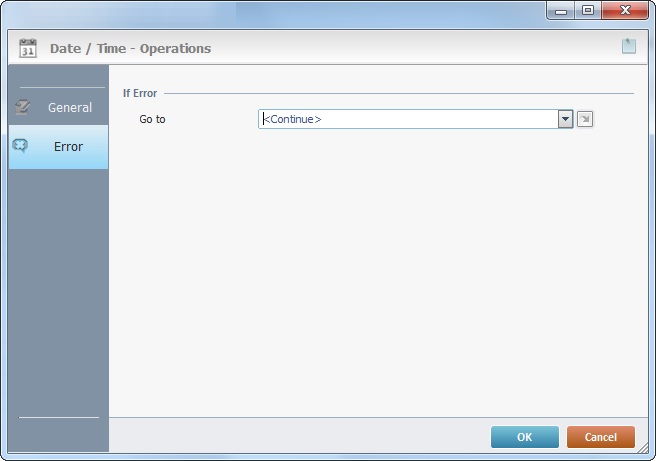
Task: Close the window with the red X button
Action: tap(625, 10)
